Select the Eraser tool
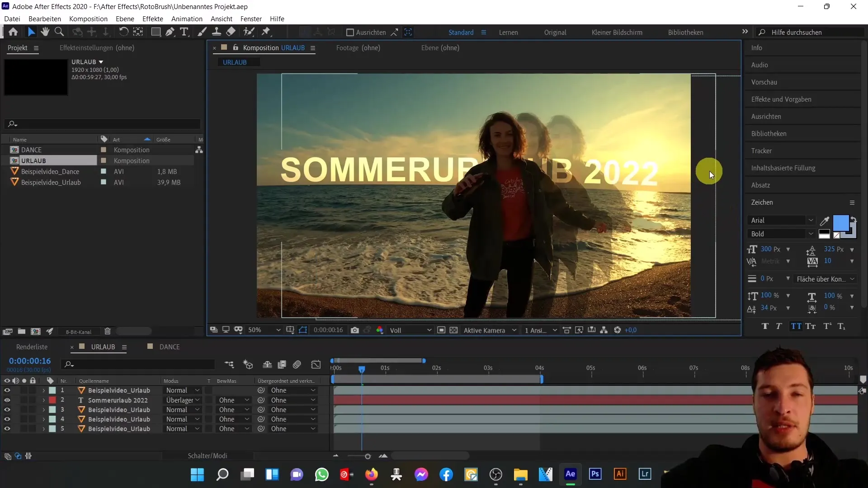This screenshot has height=488, width=868. coord(231,32)
